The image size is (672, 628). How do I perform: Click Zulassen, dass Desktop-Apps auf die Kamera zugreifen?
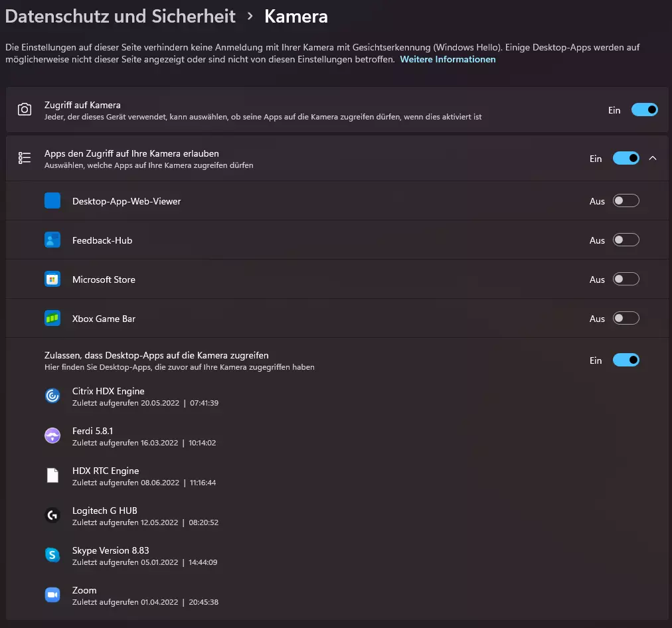tap(157, 355)
